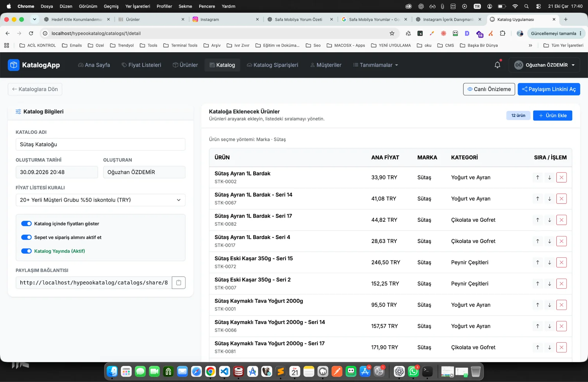Remove STK-0066 yogurt Seri 14 row
Screen dimensions: 588x382
click(x=562, y=326)
